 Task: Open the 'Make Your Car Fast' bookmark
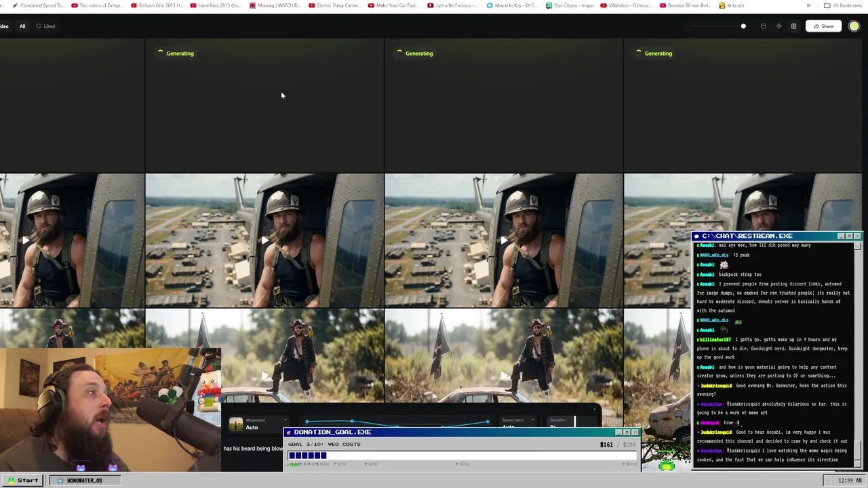394,5
